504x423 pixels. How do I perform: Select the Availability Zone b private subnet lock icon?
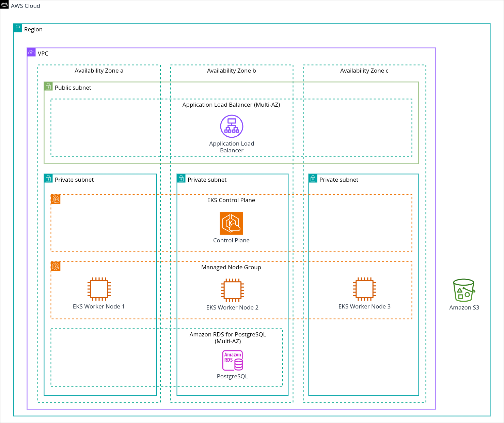(181, 178)
